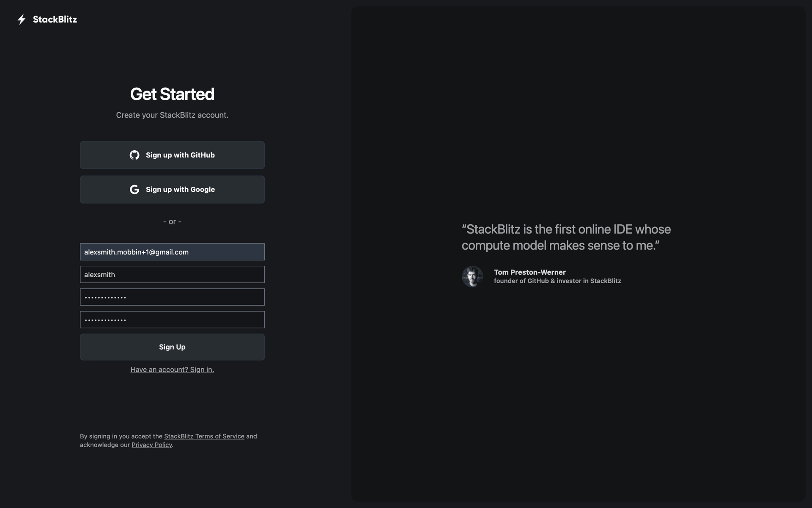Click Tom Preston-Werner's avatar photo
This screenshot has width=812, height=508.
coord(472,276)
